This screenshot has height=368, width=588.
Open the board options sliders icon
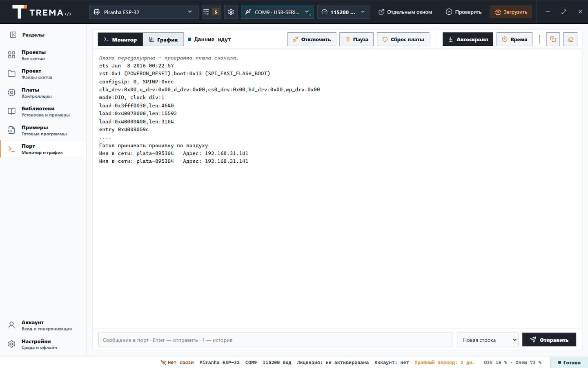tap(211, 12)
